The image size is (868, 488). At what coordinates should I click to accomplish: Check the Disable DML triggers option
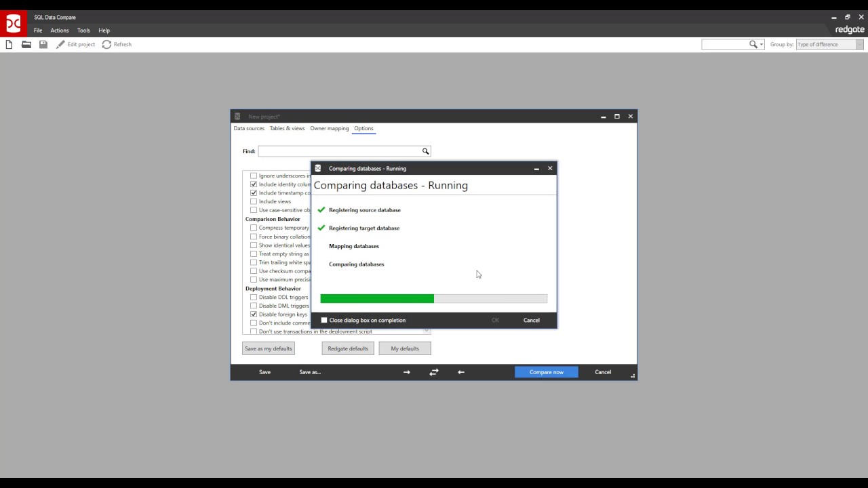pos(254,306)
